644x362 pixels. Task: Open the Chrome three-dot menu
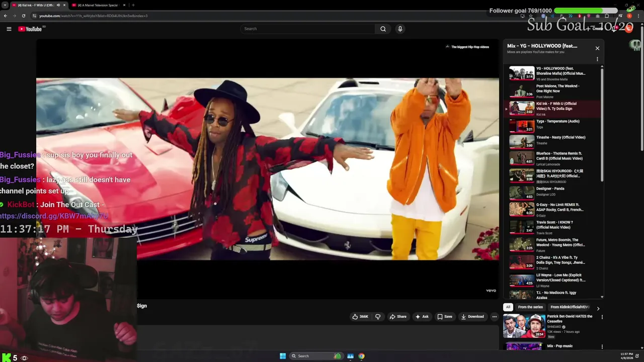(638, 16)
